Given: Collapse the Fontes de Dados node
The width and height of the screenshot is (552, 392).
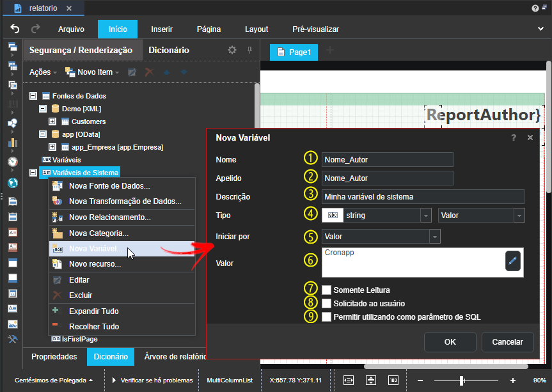Looking at the screenshot, I should tap(33, 96).
